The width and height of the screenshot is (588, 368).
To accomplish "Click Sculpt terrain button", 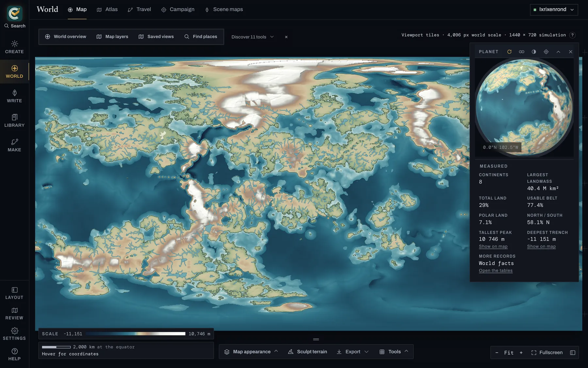I will tap(307, 352).
